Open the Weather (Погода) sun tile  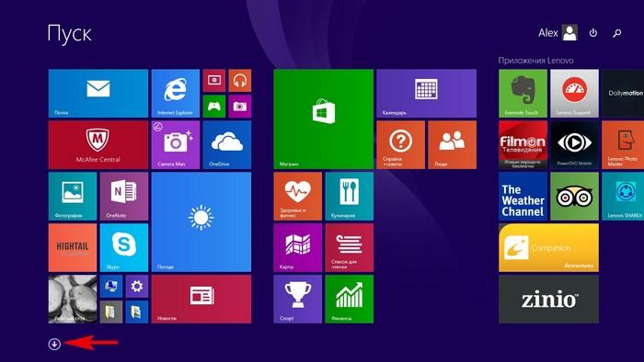[x=201, y=221]
